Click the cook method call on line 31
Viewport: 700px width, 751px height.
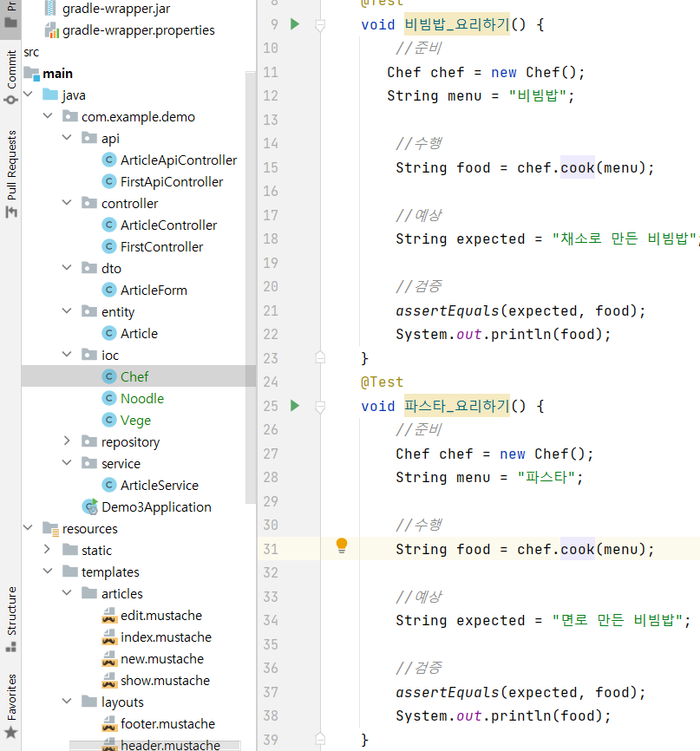(x=578, y=549)
